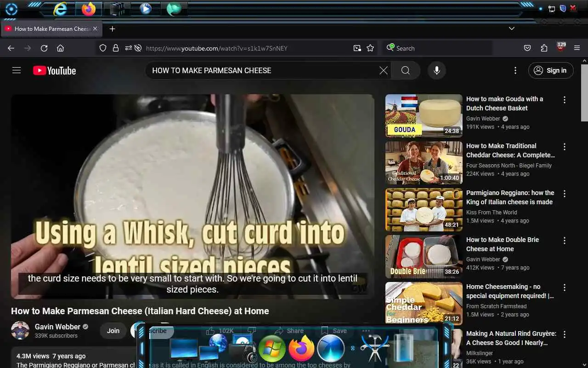
Task: Show site security padlock information
Action: [116, 48]
